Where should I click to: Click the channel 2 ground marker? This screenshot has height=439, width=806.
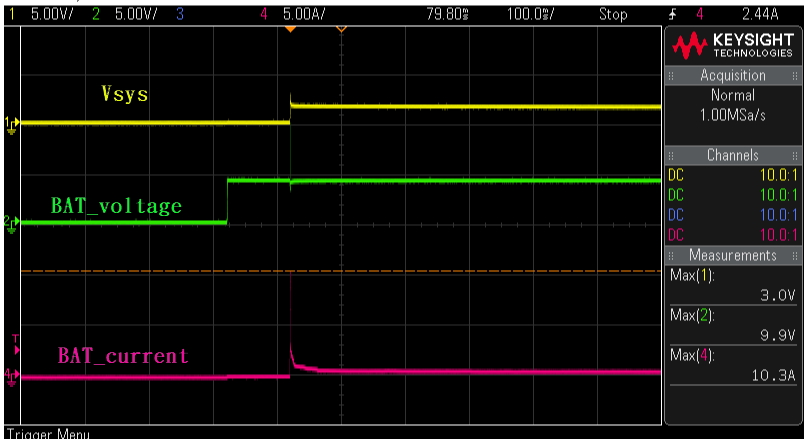click(11, 224)
